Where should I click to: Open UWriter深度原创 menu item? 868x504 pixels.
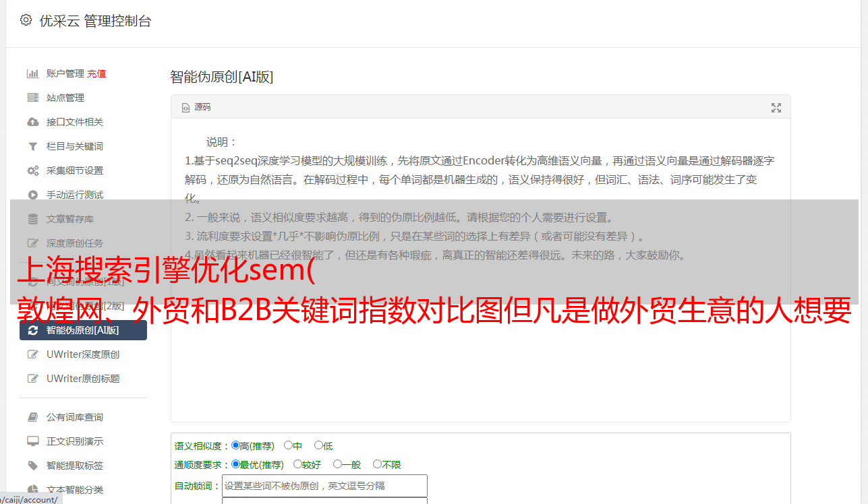pyautogui.click(x=83, y=354)
